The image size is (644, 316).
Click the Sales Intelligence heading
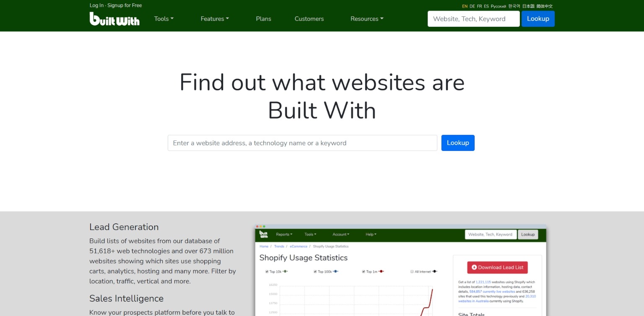tap(126, 298)
